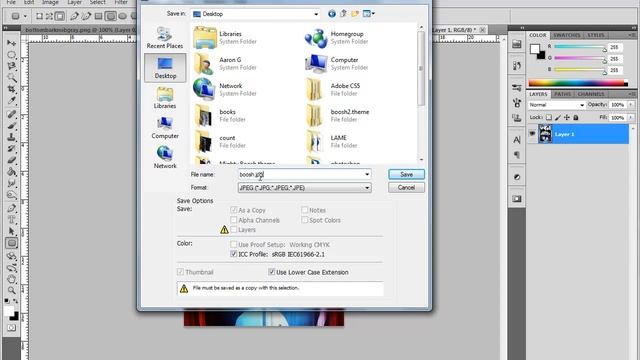Choose Fill Pixels mode in options bar
This screenshot has width=640, height=360.
(60, 16)
